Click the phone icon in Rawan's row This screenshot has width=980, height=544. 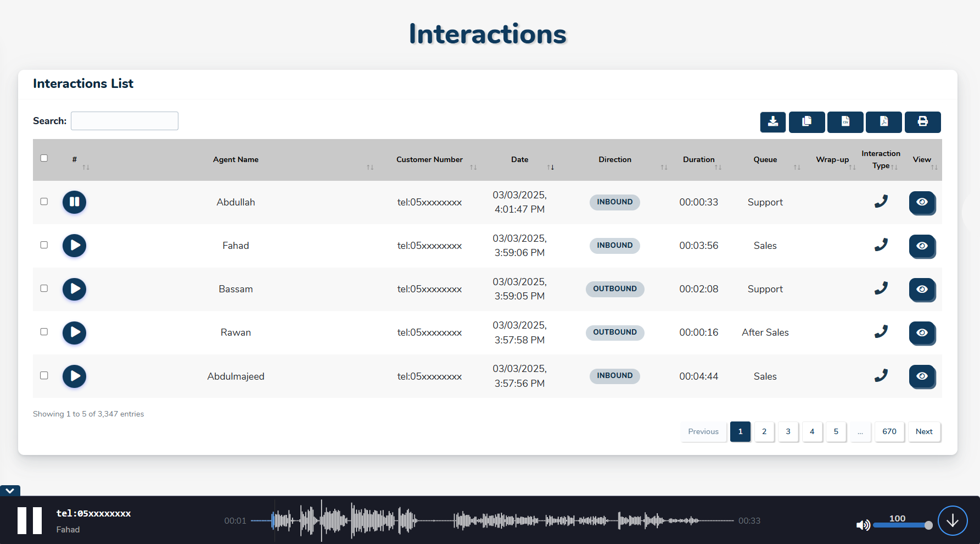[x=881, y=332]
